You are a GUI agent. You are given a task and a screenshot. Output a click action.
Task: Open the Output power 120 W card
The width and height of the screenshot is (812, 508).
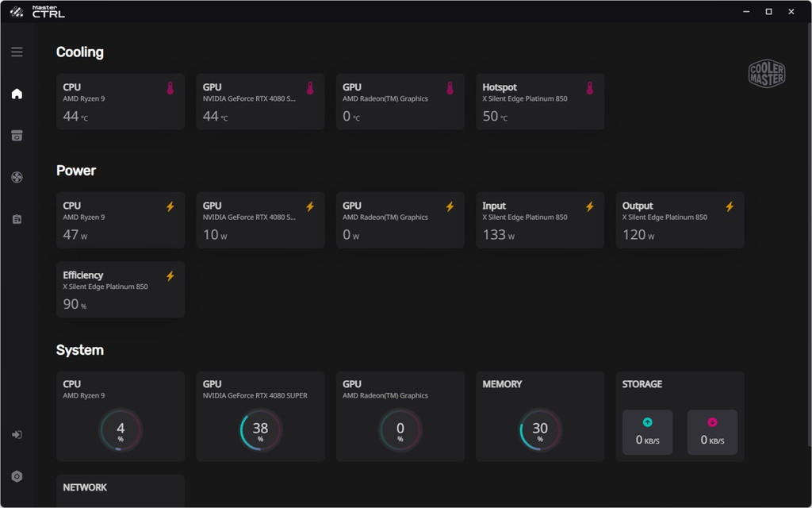click(680, 221)
